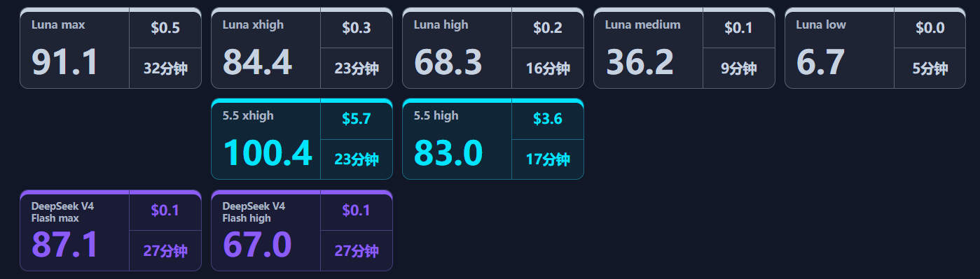Click the Luna high card title
This screenshot has width=980, height=279.
click(x=441, y=25)
